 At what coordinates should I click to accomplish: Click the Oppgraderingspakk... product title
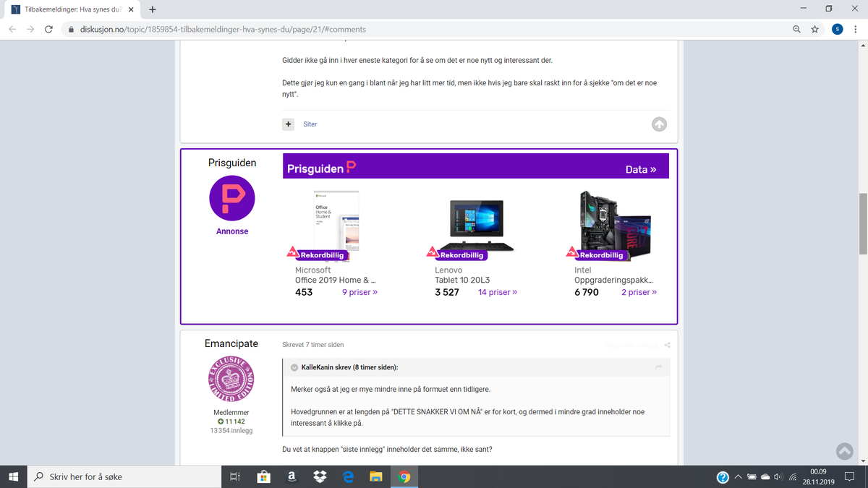[615, 281]
